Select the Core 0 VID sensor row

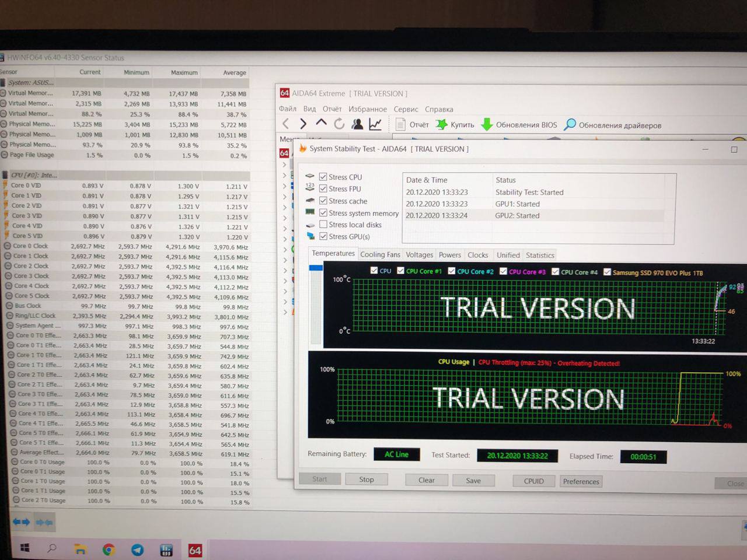click(x=125, y=185)
